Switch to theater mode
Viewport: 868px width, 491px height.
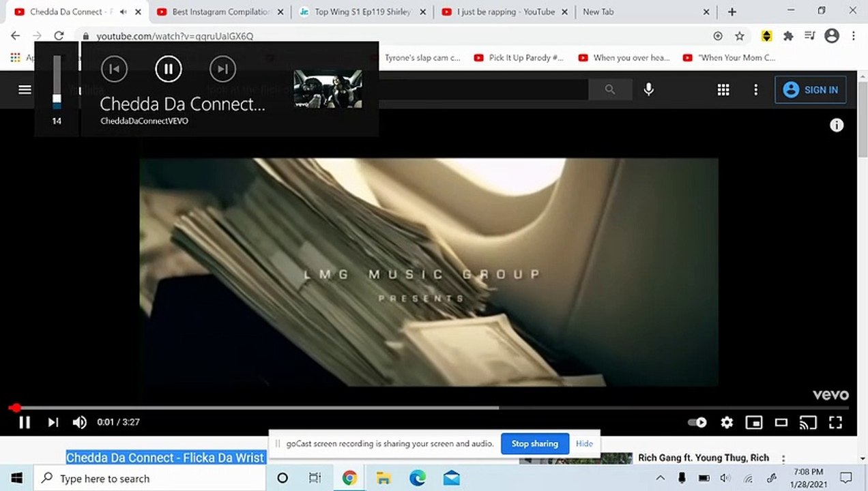781,423
